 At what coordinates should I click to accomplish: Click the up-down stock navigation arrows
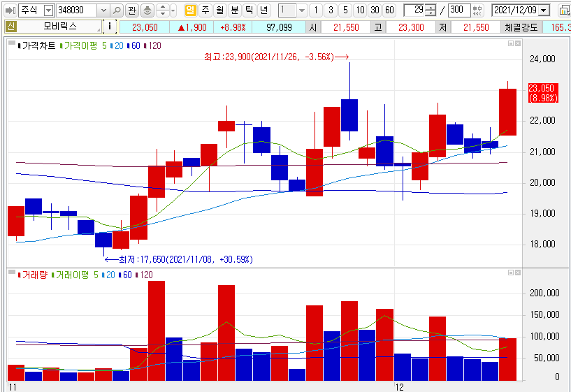coord(163,10)
